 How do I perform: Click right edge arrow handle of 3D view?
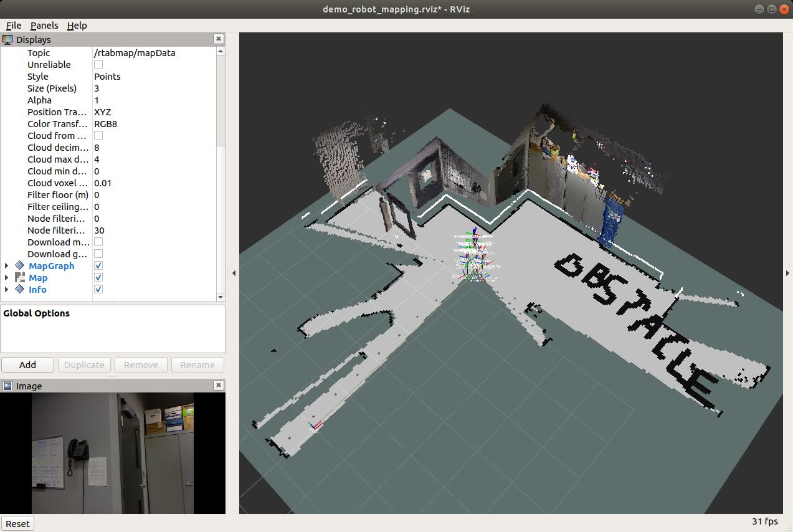tap(788, 273)
